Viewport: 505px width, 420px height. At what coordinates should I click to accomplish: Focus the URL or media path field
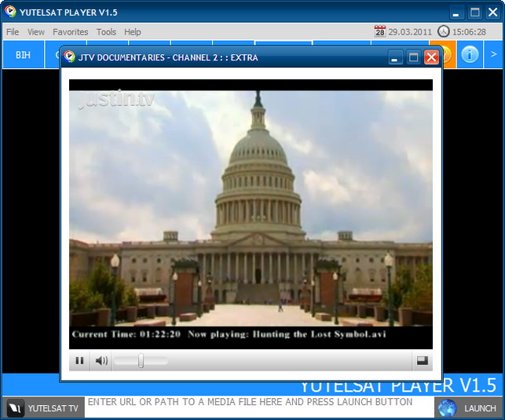tap(259, 407)
